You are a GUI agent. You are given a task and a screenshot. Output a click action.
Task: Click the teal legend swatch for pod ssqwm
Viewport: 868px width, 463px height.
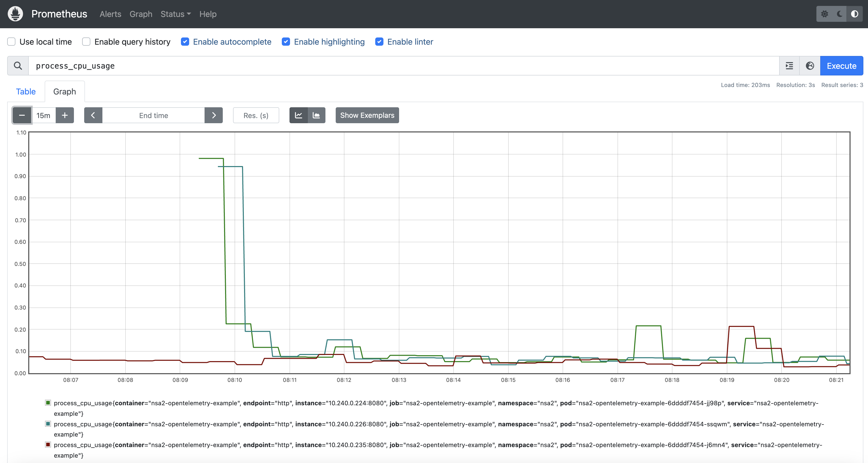pos(48,423)
